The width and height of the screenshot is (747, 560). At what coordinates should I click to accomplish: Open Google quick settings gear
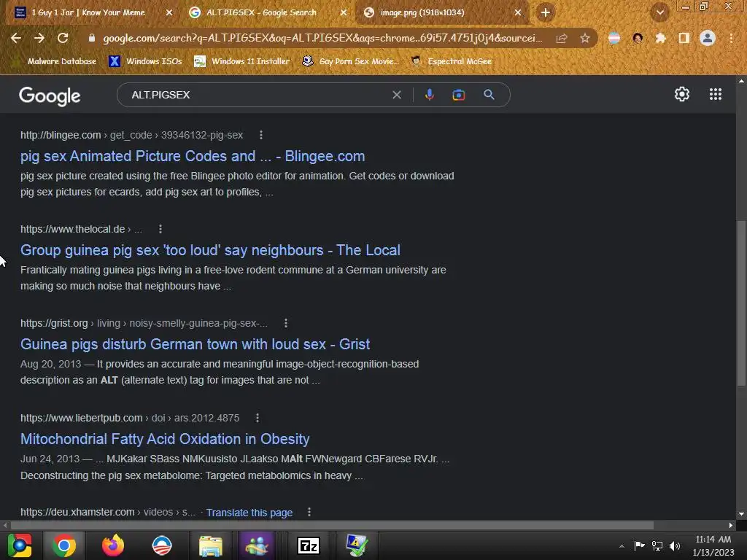tap(682, 94)
